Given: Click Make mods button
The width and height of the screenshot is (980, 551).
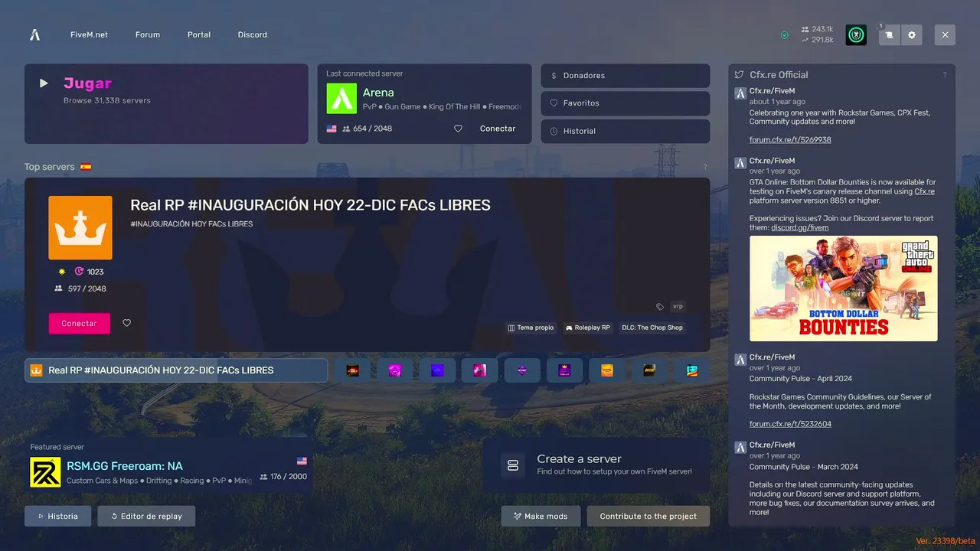Looking at the screenshot, I should 541,516.
